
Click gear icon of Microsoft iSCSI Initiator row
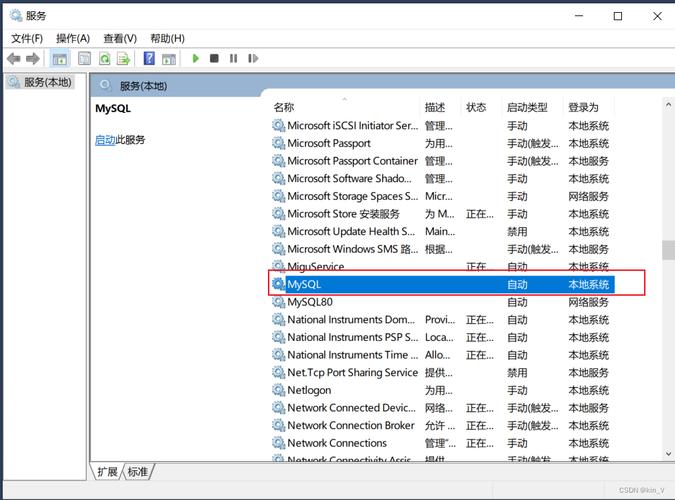tap(279, 125)
